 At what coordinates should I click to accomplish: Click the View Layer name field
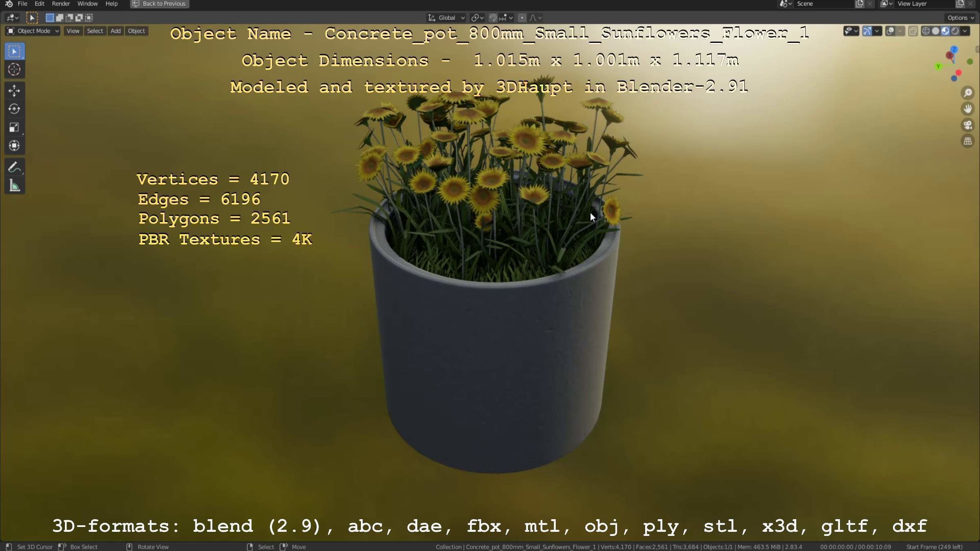(924, 4)
